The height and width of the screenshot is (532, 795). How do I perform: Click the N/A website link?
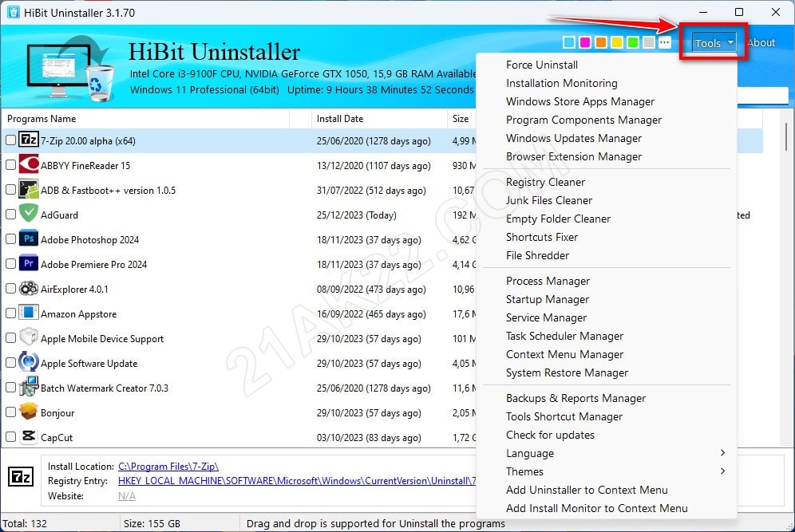pyautogui.click(x=127, y=495)
